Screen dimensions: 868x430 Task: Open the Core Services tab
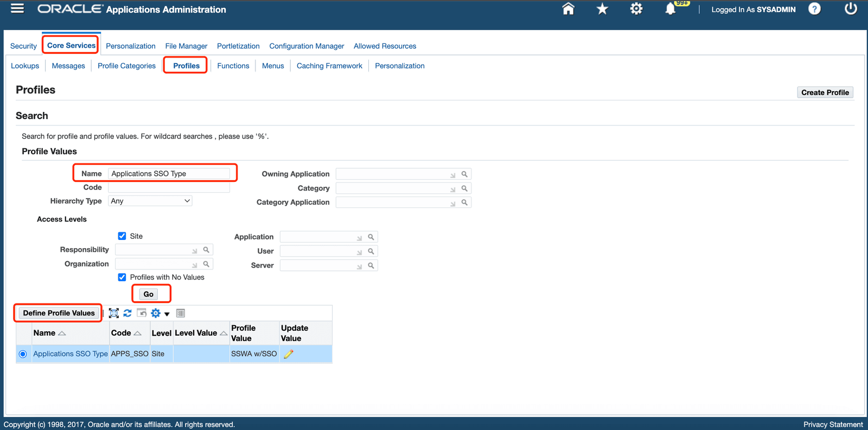(71, 46)
